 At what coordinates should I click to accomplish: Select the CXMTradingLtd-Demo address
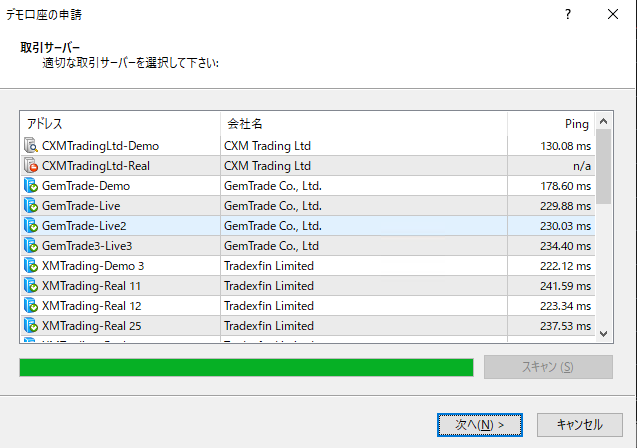(100, 146)
